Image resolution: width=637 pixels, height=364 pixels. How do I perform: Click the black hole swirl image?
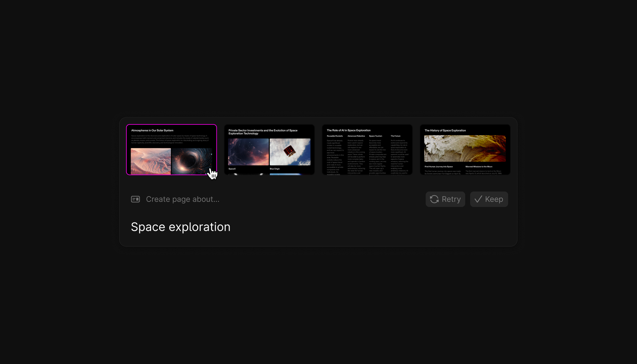tap(192, 161)
